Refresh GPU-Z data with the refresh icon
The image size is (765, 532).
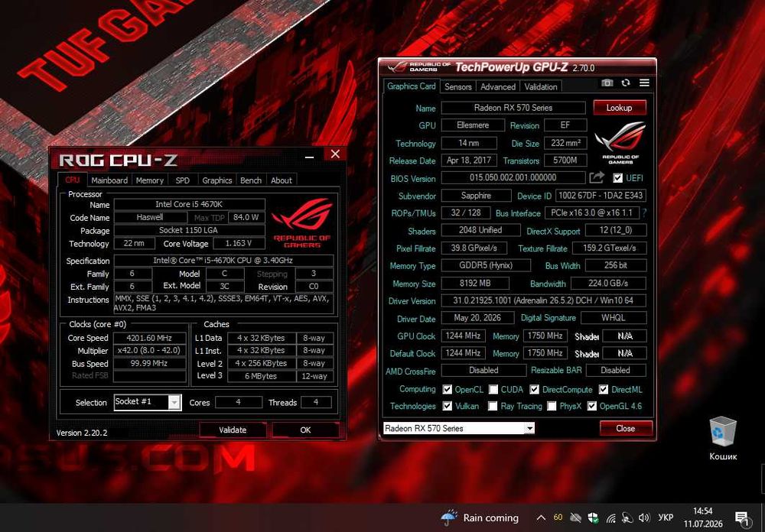626,83
